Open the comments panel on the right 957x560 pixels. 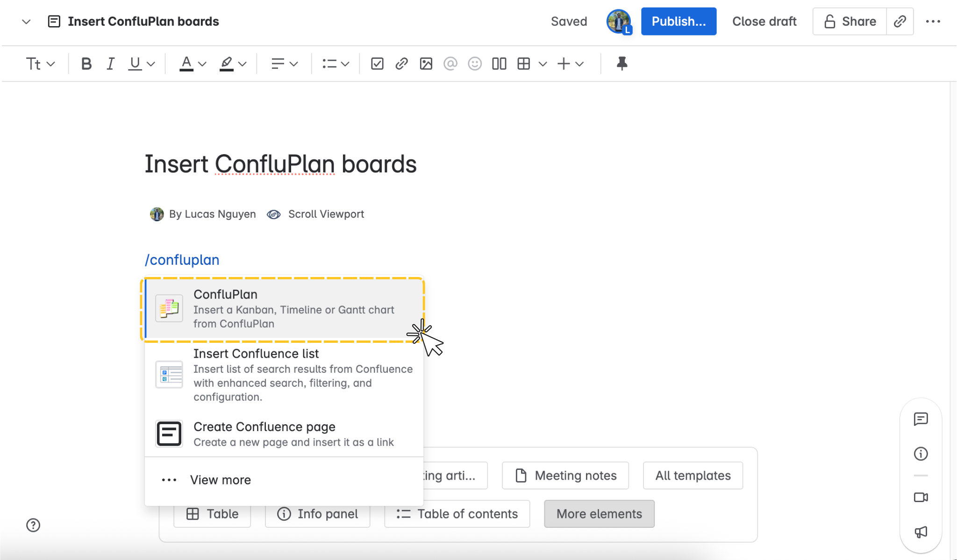pyautogui.click(x=921, y=419)
